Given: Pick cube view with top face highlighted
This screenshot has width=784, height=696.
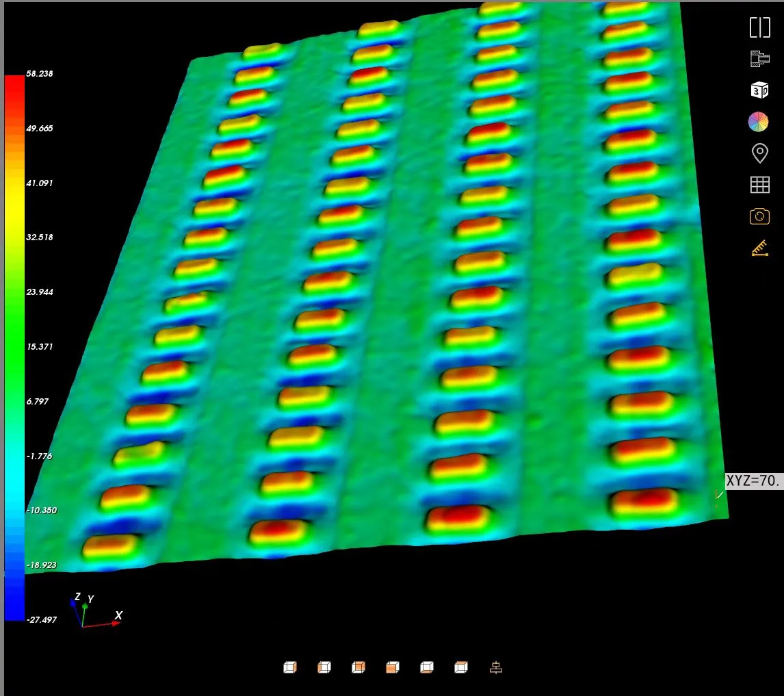Looking at the screenshot, I should coord(461,667).
